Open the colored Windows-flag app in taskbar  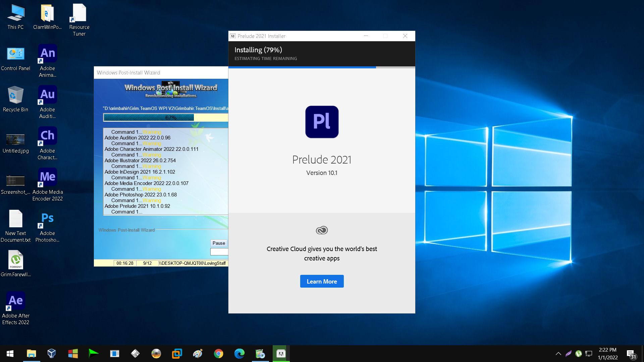point(73,354)
